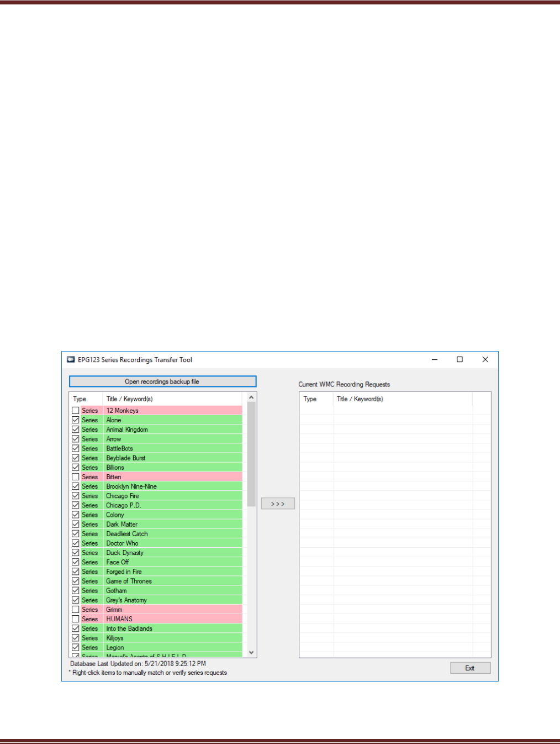560x744 pixels.
Task: Click scroll down arrow of backup list
Action: (251, 652)
